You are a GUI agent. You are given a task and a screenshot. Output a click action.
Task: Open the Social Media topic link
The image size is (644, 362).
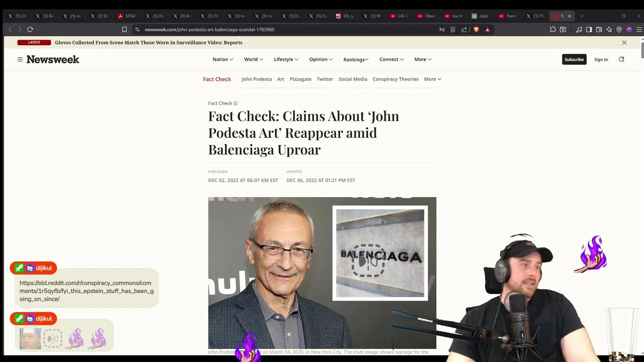pos(353,79)
